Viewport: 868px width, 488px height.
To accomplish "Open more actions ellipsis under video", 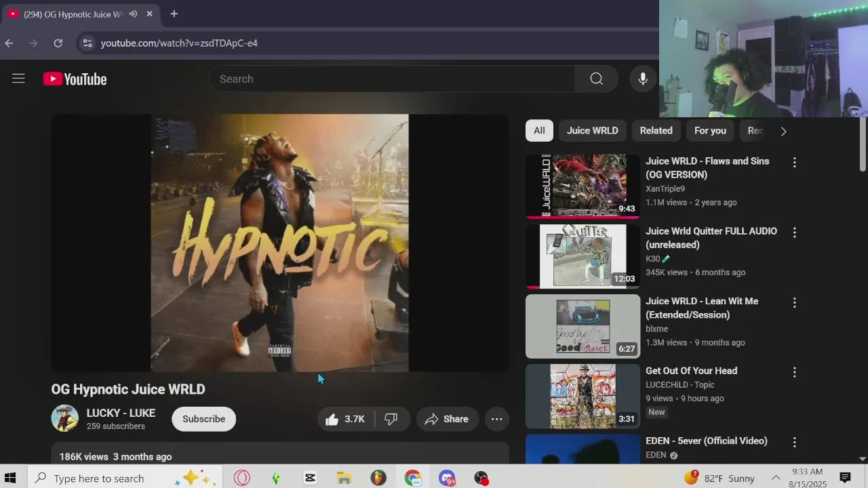I will [496, 419].
